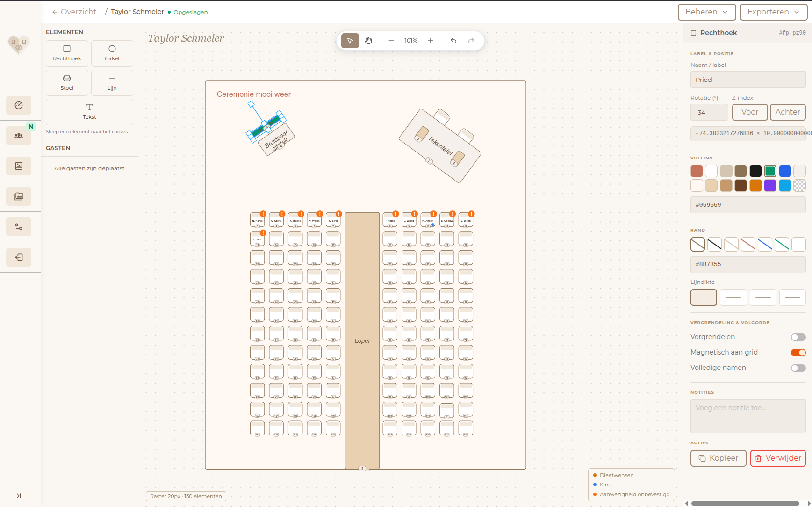Undo the last canvas action
The image size is (812, 507).
click(453, 41)
